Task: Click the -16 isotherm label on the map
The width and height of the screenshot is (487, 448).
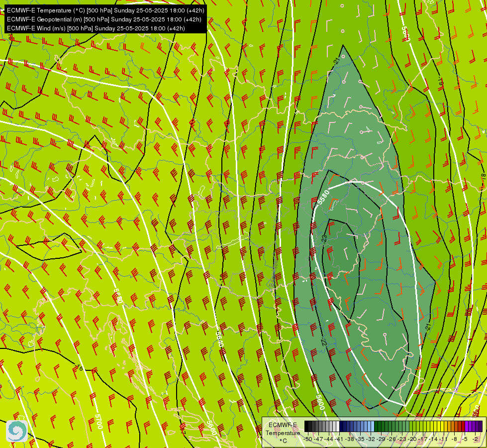Action: tap(80, 368)
